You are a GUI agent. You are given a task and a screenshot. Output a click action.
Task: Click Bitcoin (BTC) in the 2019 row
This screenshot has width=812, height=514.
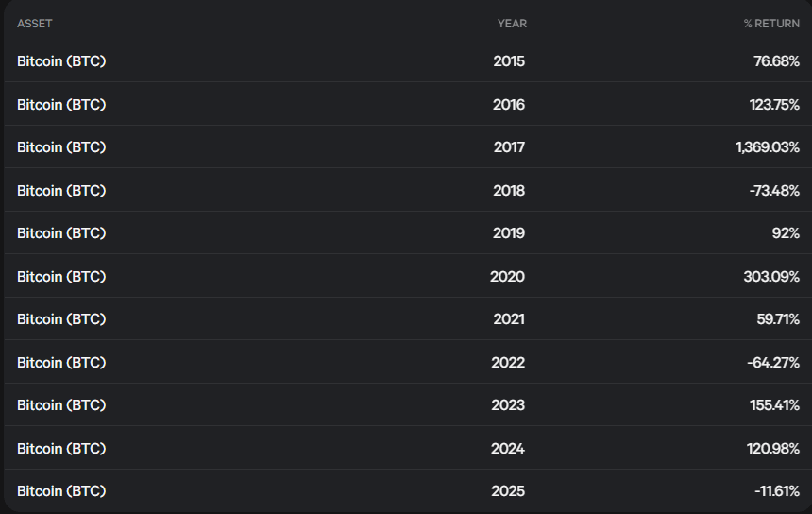(61, 233)
